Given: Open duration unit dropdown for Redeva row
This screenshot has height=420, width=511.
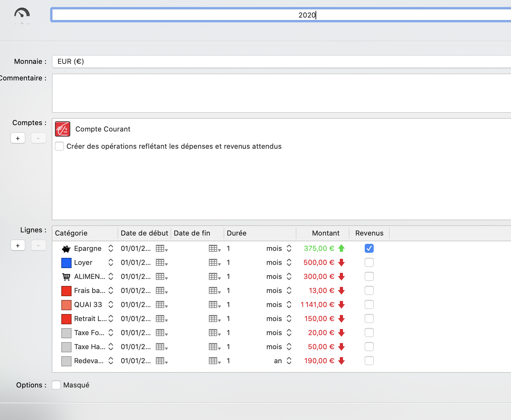Looking at the screenshot, I should coord(289,361).
